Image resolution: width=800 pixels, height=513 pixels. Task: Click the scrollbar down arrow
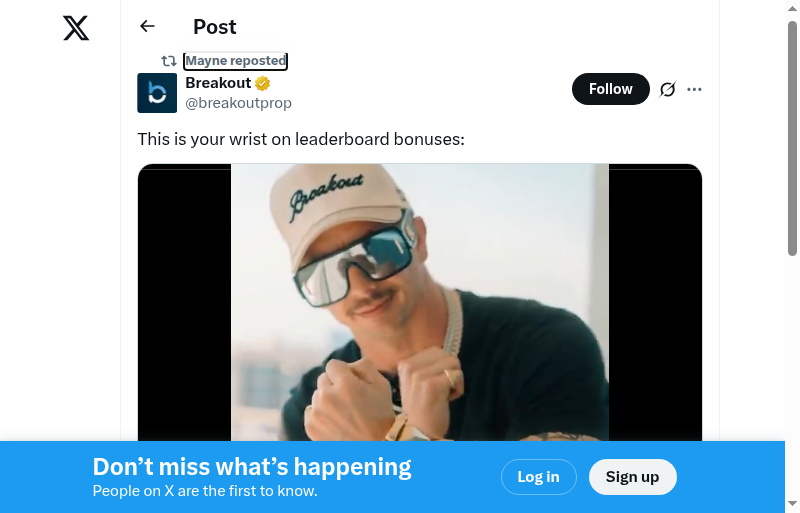(792, 504)
